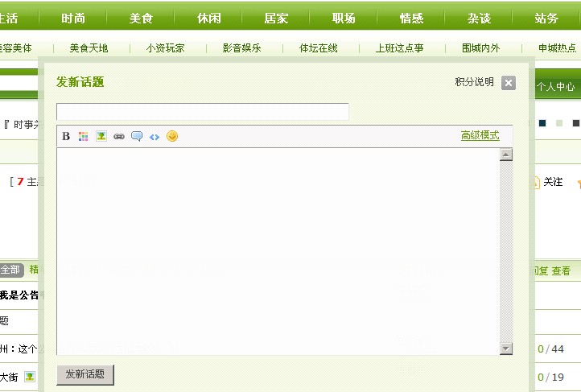Go to 围城内外 sub-forum
This screenshot has height=392, width=581.
pyautogui.click(x=480, y=48)
